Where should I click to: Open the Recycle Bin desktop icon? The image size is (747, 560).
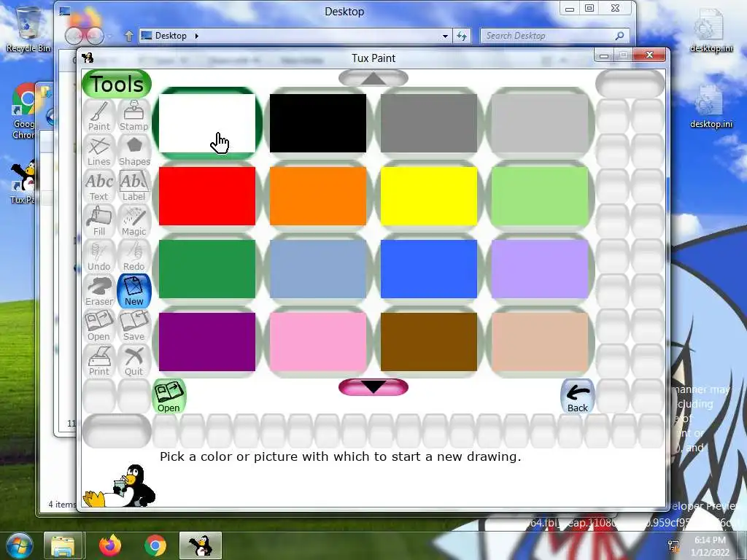point(28,29)
